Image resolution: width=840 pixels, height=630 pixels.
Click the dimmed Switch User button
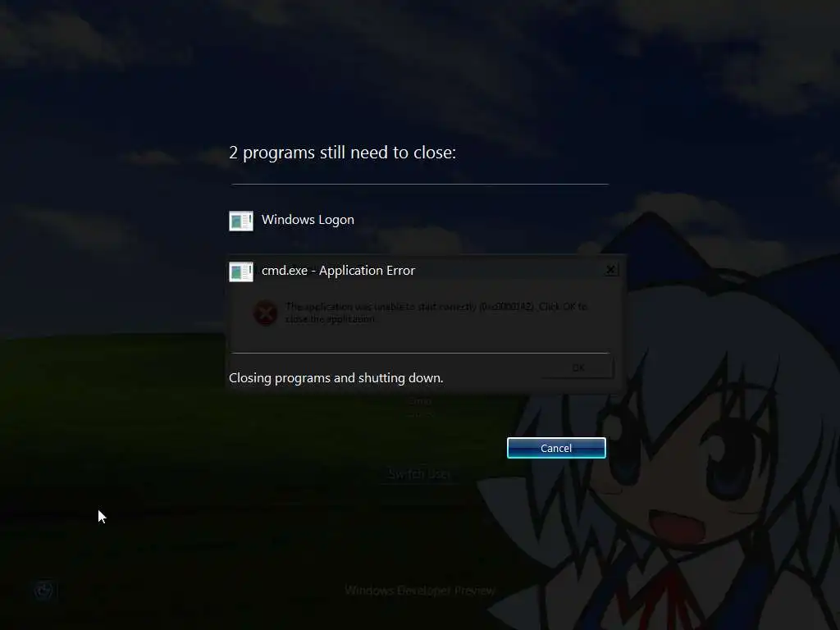(419, 473)
